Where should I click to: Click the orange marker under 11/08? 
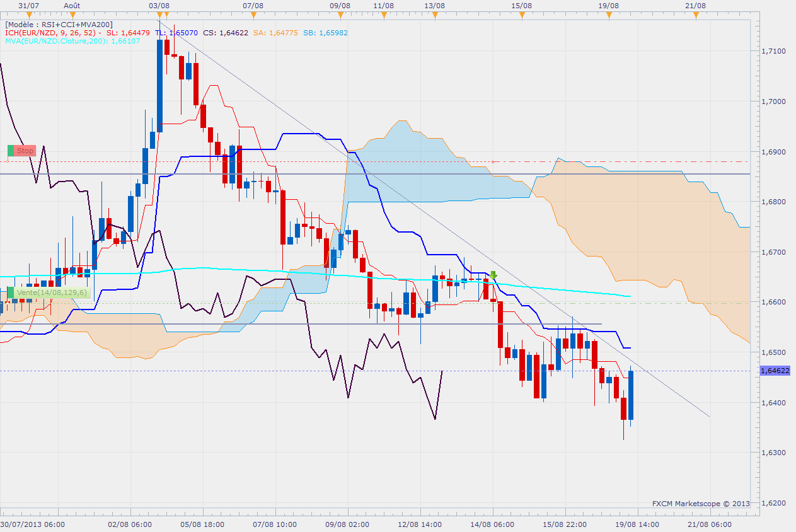pyautogui.click(x=383, y=15)
